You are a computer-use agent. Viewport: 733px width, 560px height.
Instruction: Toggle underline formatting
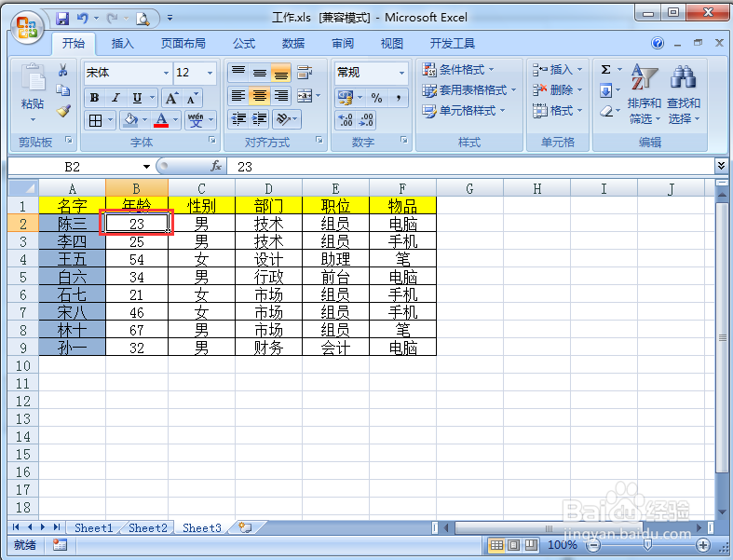pyautogui.click(x=137, y=98)
